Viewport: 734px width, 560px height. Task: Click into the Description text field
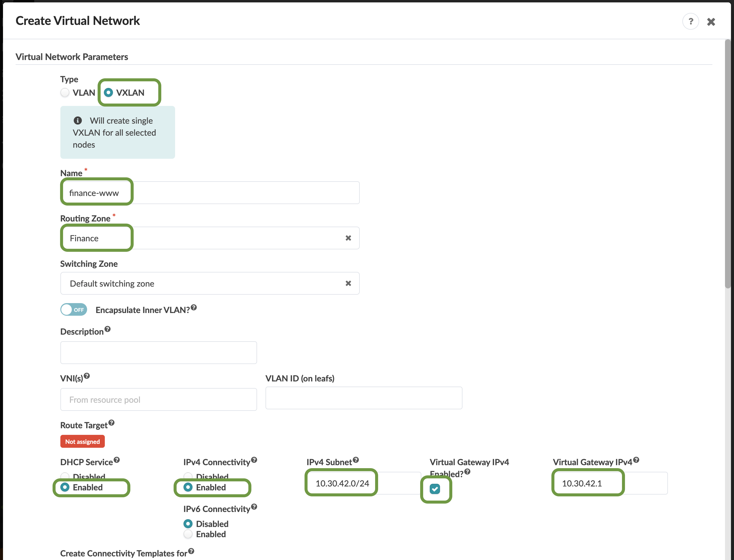[x=158, y=352]
